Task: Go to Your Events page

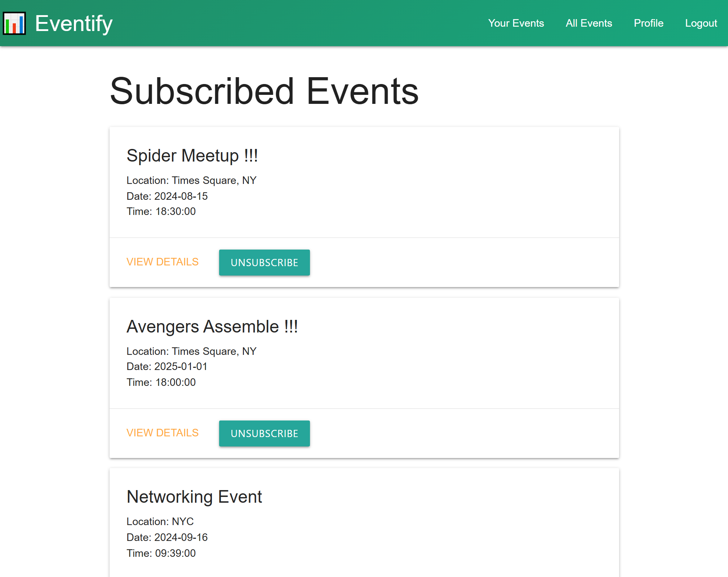Action: point(516,23)
